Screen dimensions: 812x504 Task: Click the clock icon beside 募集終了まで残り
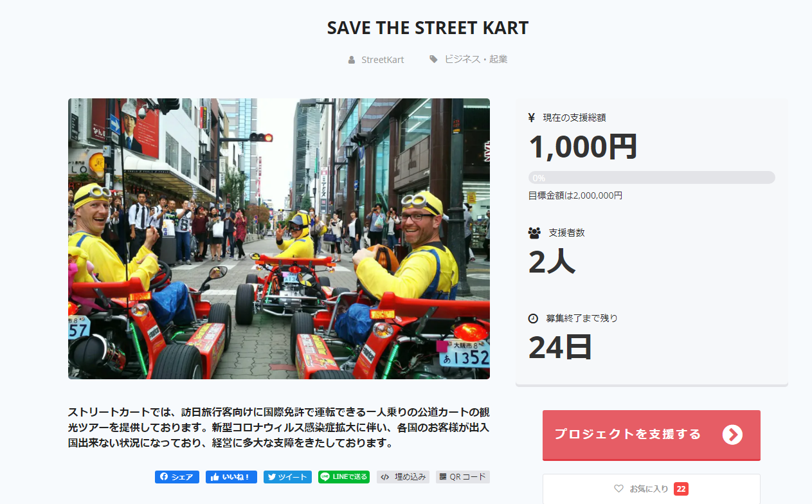[533, 318]
